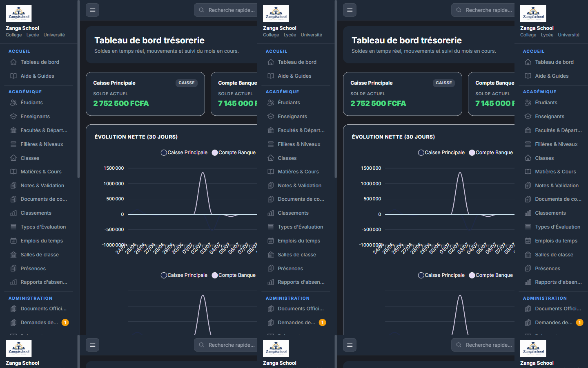Click Tableau de bord trésorerie heading in the left dashboard
588x368 pixels.
149,40
